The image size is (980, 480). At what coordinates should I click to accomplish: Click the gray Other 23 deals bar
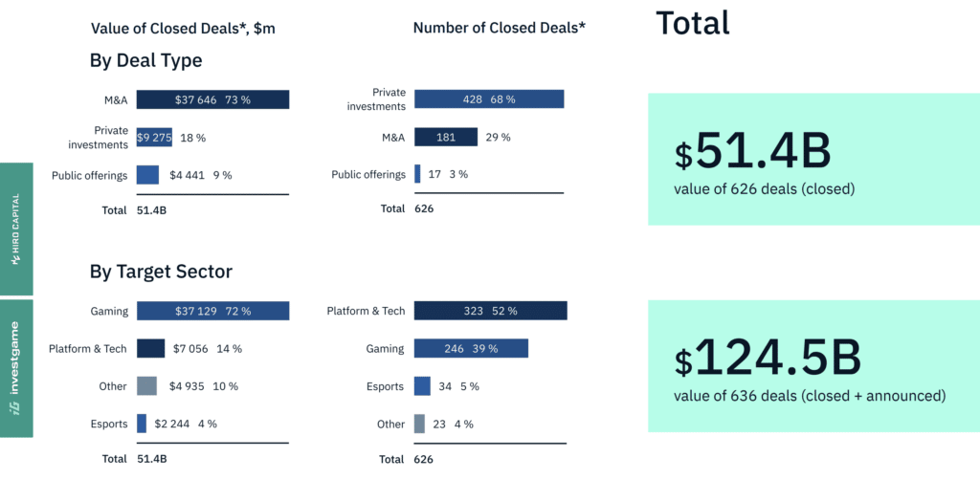[x=419, y=424]
